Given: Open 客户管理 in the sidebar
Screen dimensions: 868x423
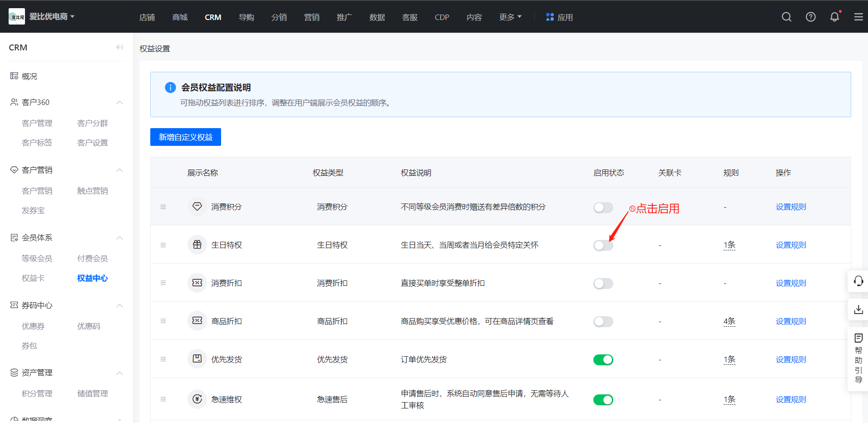Looking at the screenshot, I should click(x=37, y=123).
